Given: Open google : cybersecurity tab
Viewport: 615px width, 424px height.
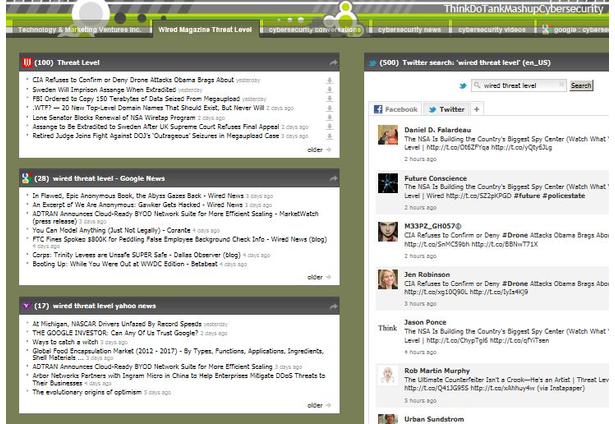Looking at the screenshot, I should (x=575, y=30).
